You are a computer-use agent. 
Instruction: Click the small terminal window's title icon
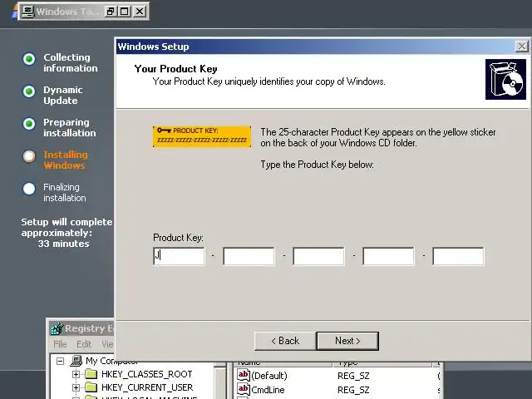click(27, 12)
